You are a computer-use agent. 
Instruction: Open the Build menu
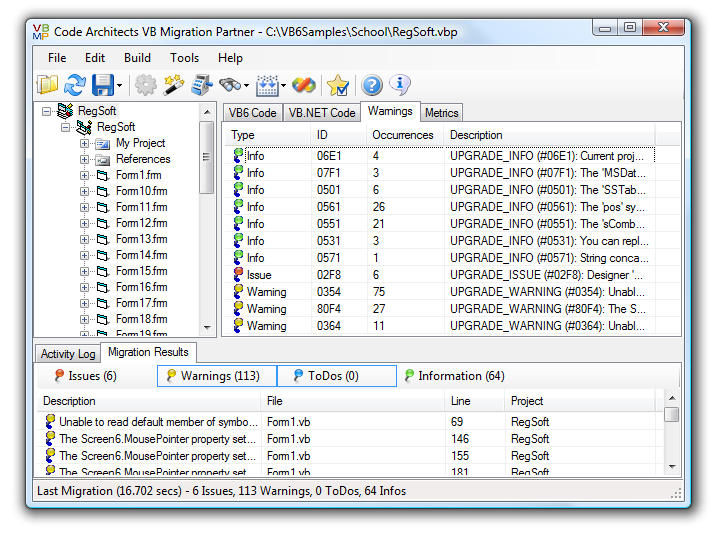137,58
